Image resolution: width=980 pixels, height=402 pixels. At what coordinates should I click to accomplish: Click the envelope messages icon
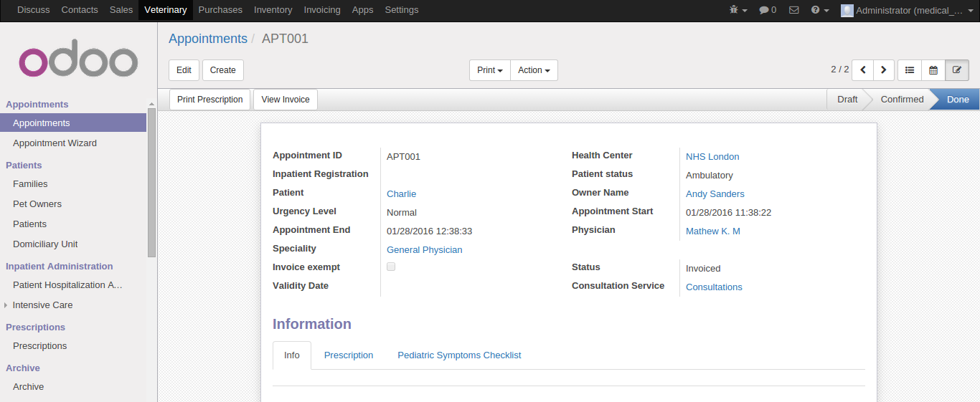[793, 10]
